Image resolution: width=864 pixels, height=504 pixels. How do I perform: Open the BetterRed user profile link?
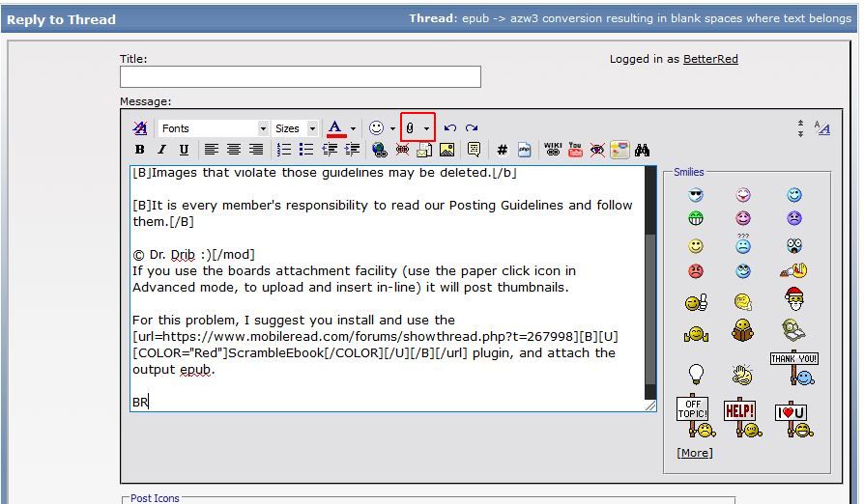click(710, 59)
